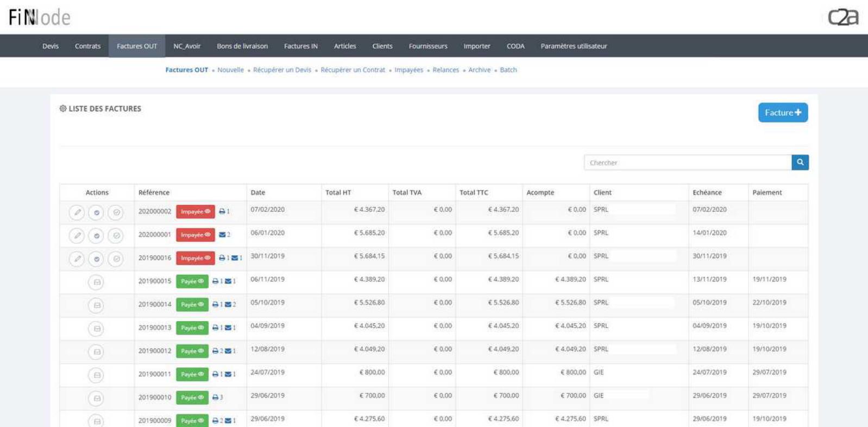Click middle round icon for invoice 202000002

[x=96, y=212]
